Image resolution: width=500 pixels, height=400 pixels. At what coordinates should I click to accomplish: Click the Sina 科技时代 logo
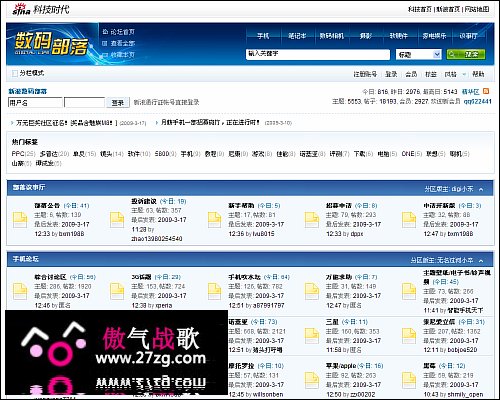pyautogui.click(x=41, y=9)
